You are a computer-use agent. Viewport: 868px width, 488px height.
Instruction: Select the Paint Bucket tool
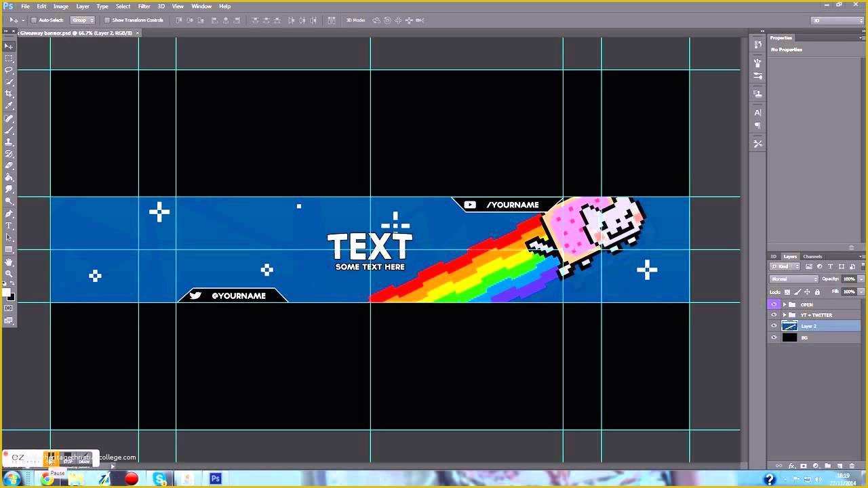tap(9, 178)
